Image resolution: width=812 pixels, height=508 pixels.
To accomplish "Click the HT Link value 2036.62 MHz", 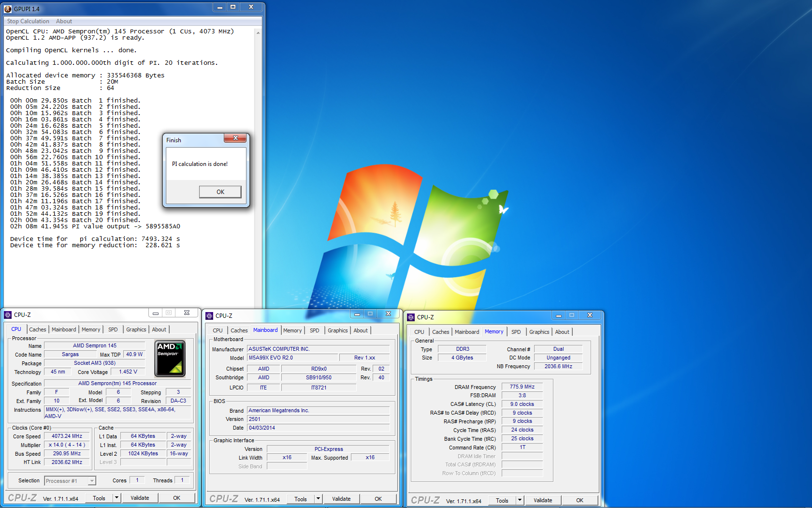I will (67, 463).
